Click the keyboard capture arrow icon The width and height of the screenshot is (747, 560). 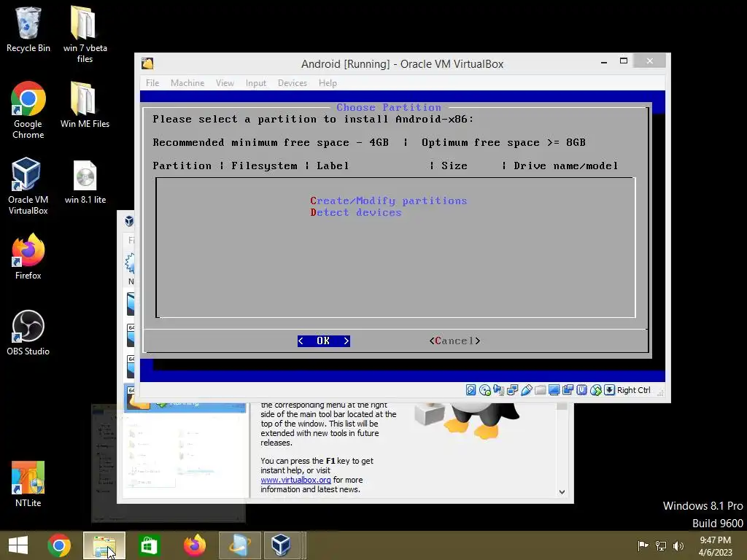pos(609,390)
